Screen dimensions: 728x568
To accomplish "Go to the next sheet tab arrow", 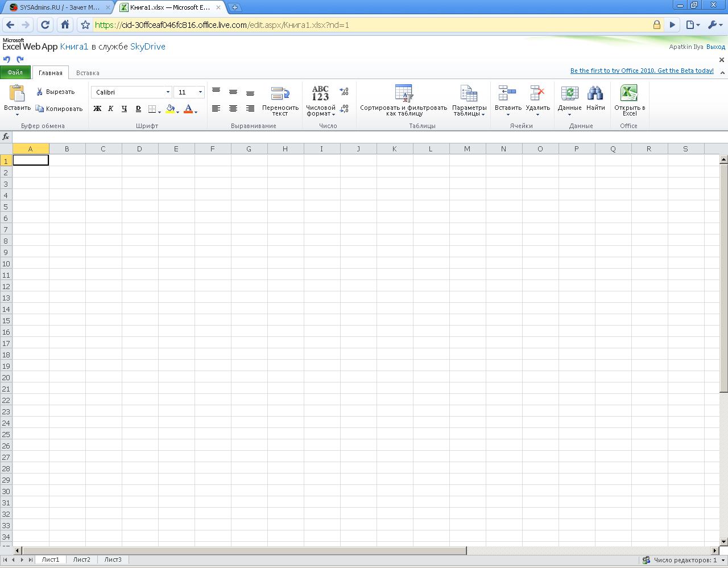I will click(x=22, y=559).
